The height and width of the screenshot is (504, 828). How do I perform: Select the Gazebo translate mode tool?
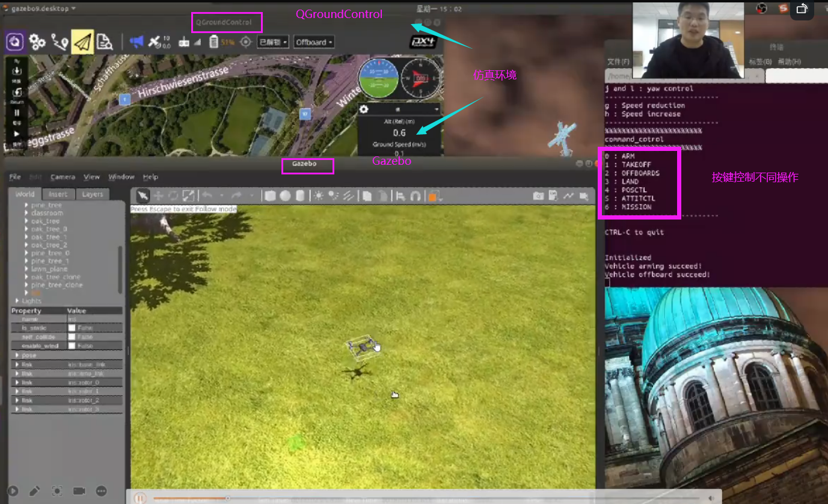point(159,195)
